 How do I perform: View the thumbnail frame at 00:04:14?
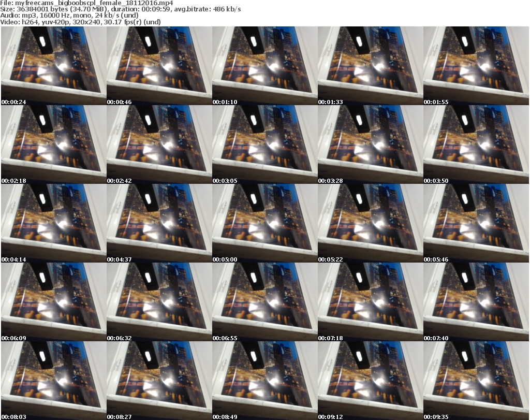click(x=54, y=223)
